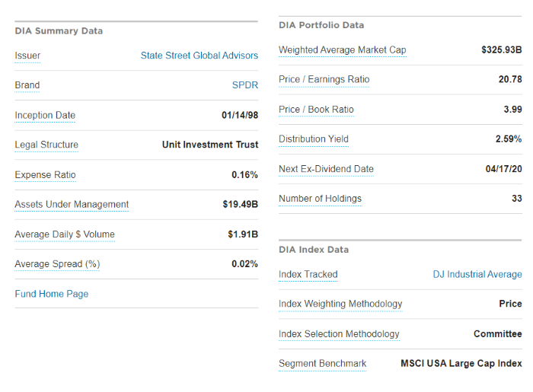
Task: Click the Inception Date label
Action: [x=45, y=116]
